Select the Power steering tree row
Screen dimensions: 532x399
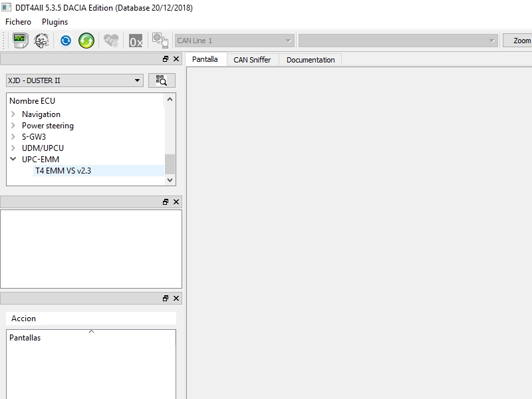[x=48, y=126]
